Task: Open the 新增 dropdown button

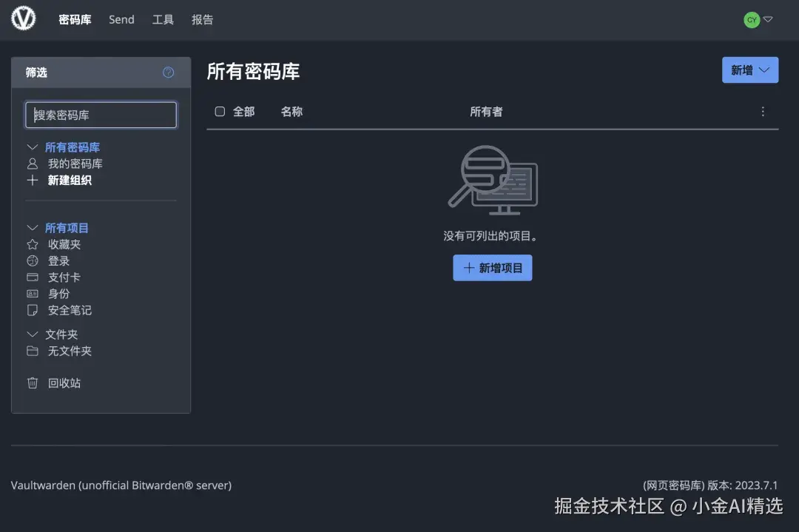Action: tap(750, 70)
